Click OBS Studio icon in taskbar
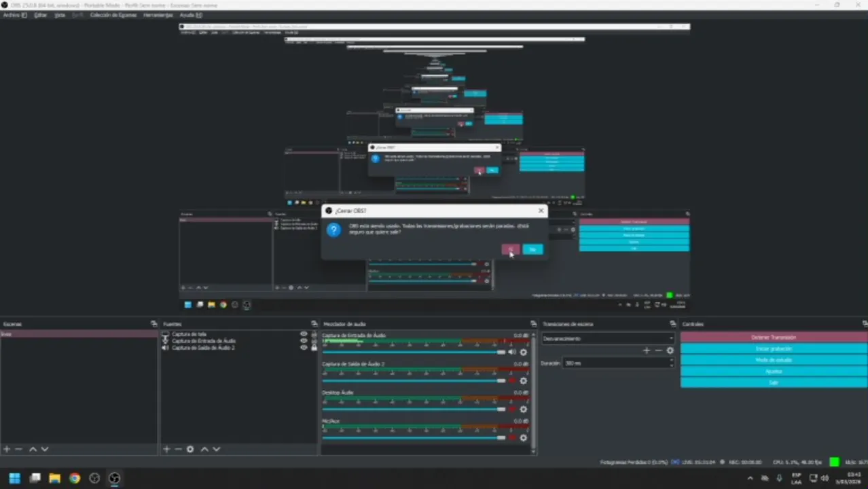The height and width of the screenshot is (489, 868). (x=114, y=478)
